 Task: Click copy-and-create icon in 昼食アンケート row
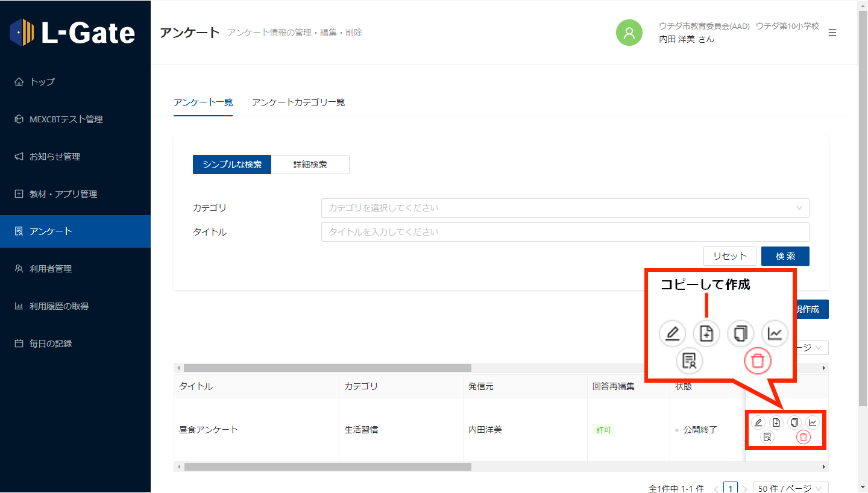tap(776, 422)
